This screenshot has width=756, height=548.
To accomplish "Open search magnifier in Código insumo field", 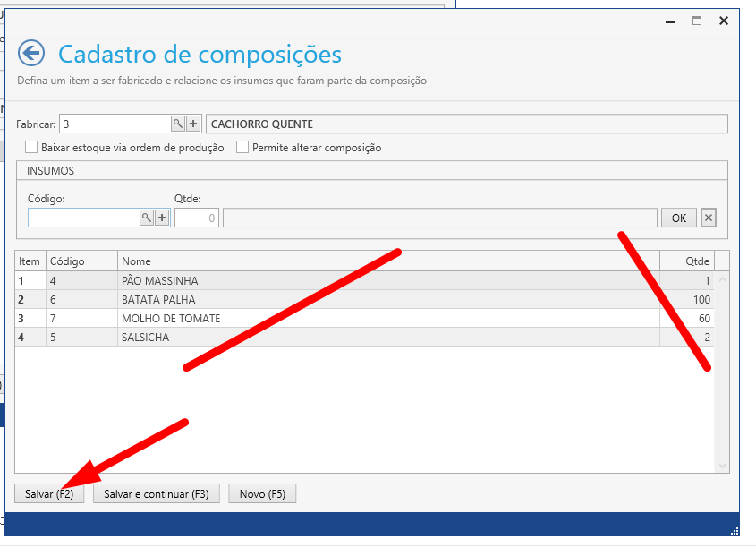I will pyautogui.click(x=147, y=218).
